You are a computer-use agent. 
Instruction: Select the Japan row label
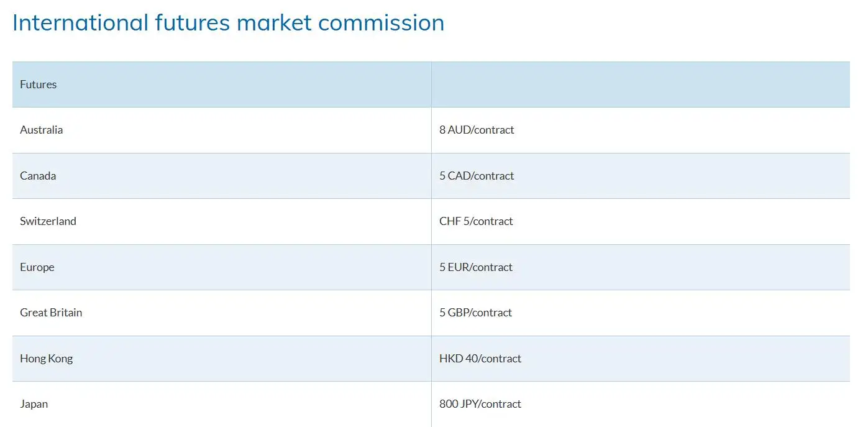[34, 404]
